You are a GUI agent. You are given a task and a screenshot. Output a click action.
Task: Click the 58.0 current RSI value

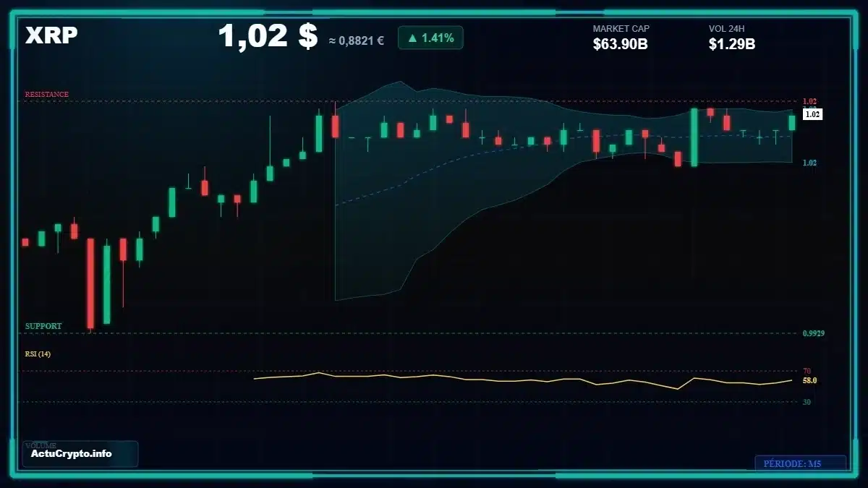point(809,380)
